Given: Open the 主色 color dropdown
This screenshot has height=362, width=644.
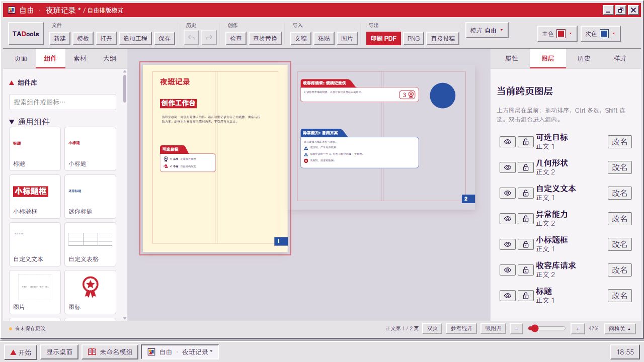Looking at the screenshot, I should point(557,34).
